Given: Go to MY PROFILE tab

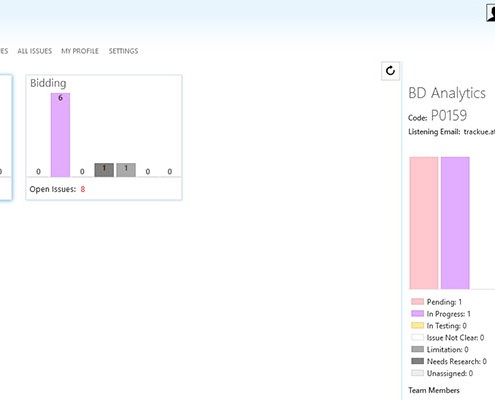Looking at the screenshot, I should coord(80,51).
